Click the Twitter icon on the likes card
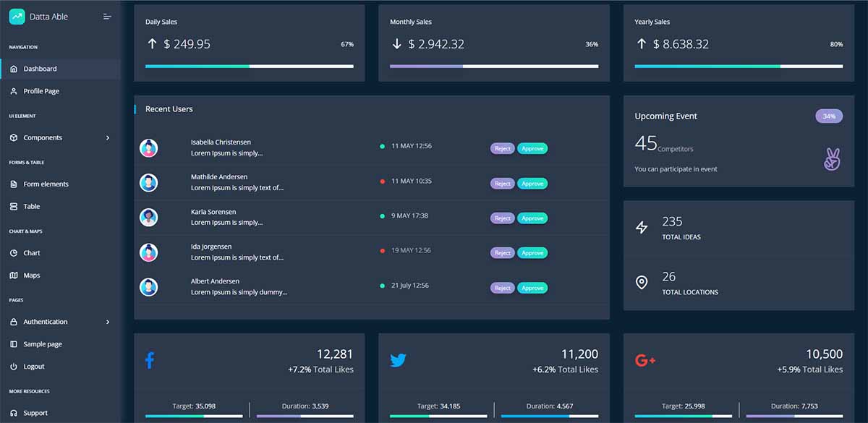Screen dimensions: 868x423 [x=399, y=359]
